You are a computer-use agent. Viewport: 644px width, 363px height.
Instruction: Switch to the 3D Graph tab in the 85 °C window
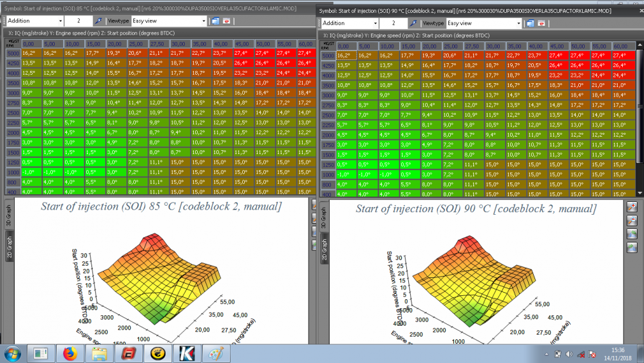pos(9,215)
